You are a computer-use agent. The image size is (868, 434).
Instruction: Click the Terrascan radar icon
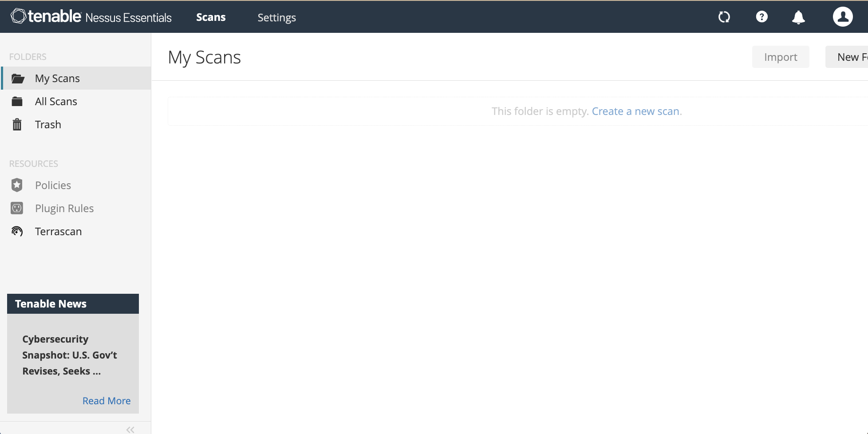[17, 231]
